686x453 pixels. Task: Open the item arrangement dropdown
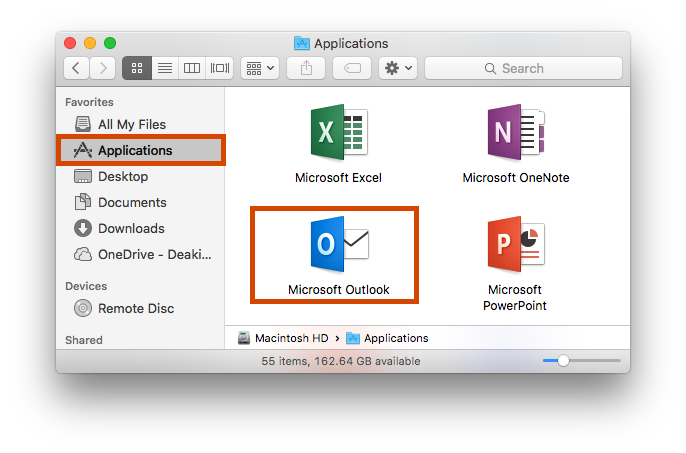261,68
